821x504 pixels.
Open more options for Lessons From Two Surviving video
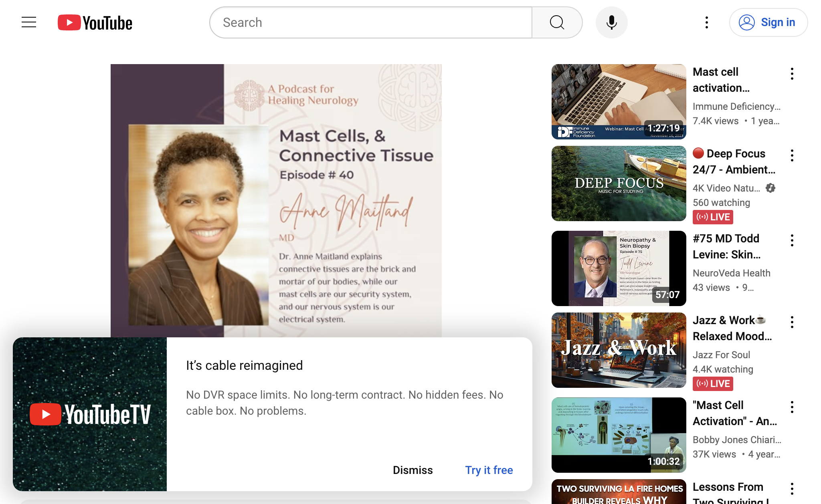click(x=792, y=489)
